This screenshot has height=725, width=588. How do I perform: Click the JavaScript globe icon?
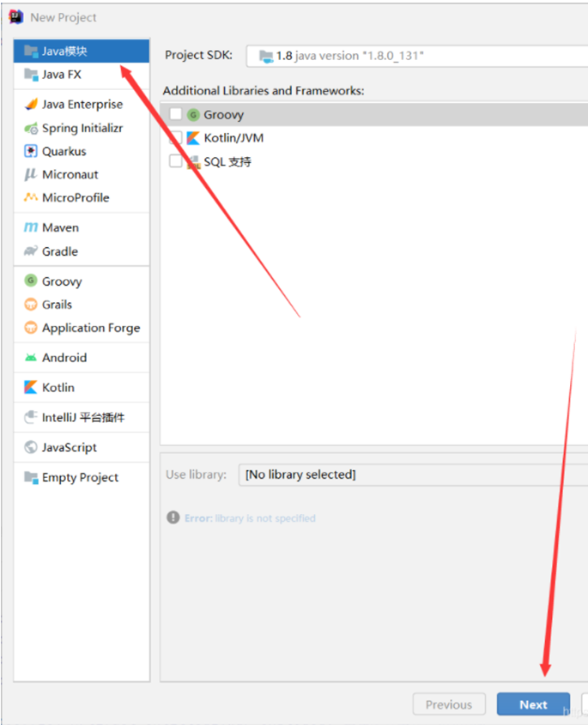tap(31, 447)
